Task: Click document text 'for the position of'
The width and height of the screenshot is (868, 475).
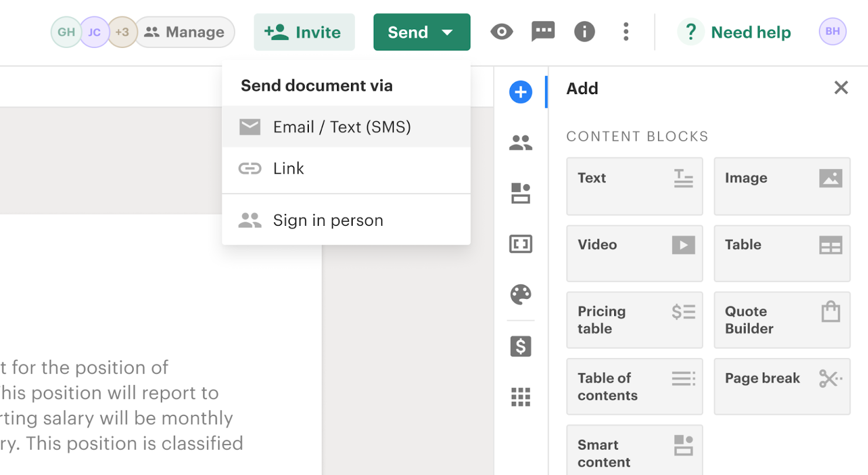Action: [90, 367]
